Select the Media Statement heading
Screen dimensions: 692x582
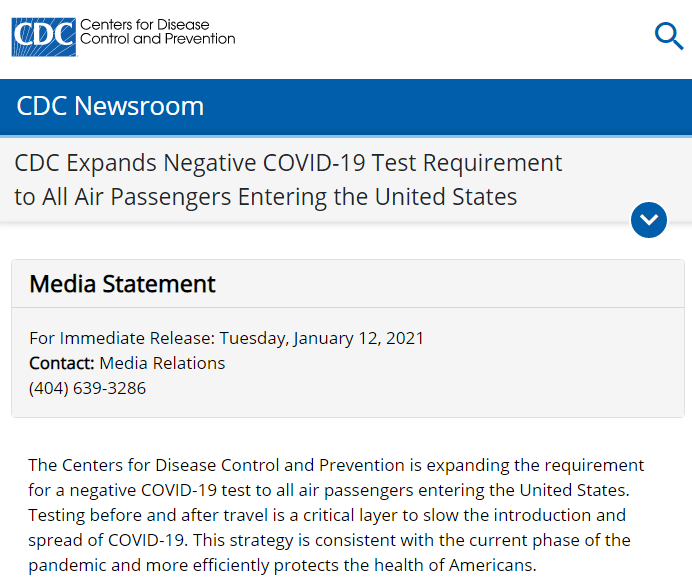(x=122, y=284)
